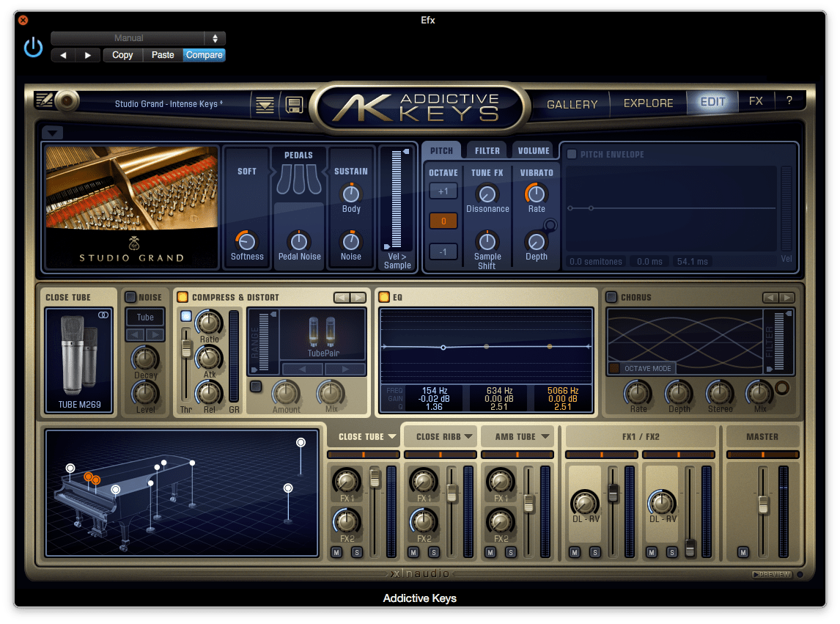Switch to the Explore tab
This screenshot has height=624, width=840.
pyautogui.click(x=648, y=103)
